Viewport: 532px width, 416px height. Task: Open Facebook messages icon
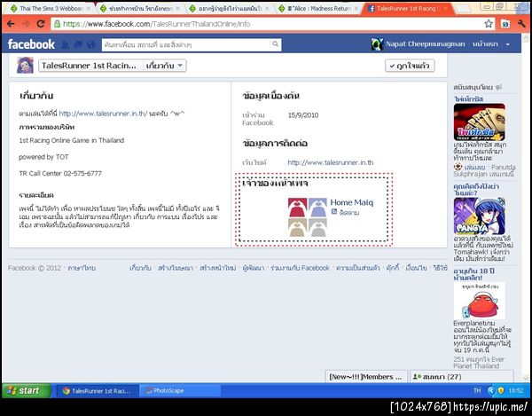78,44
